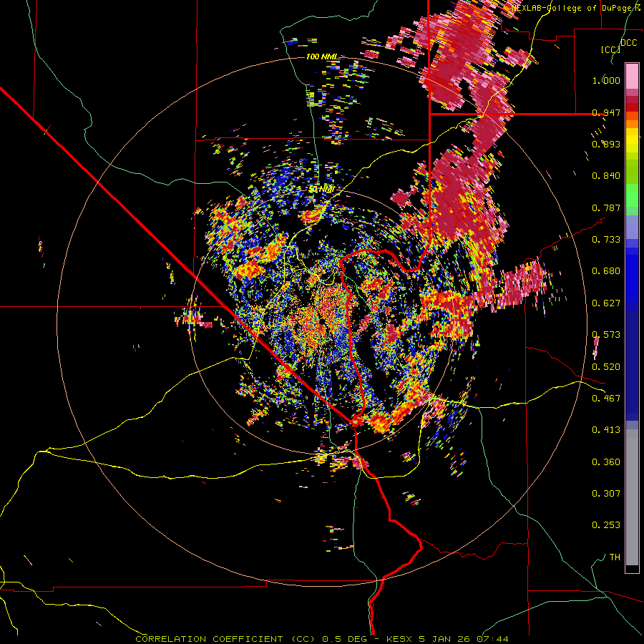The image size is (644, 644).
Task: Click the 50 NMI range ring label
Action: pos(321,190)
